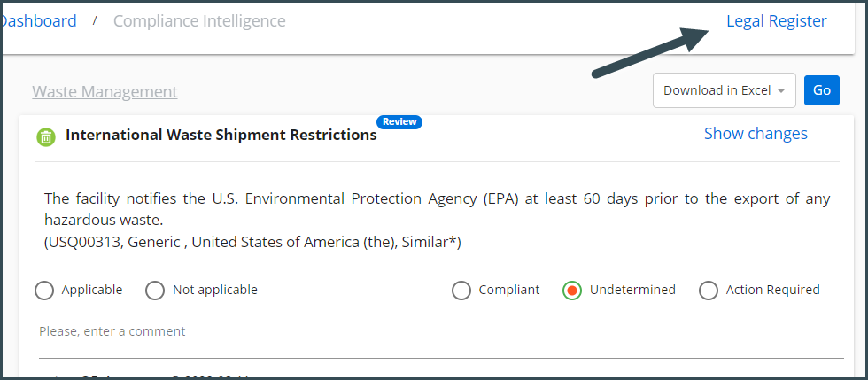868x380 pixels.
Task: Select the Not applicable radio button
Action: click(155, 291)
